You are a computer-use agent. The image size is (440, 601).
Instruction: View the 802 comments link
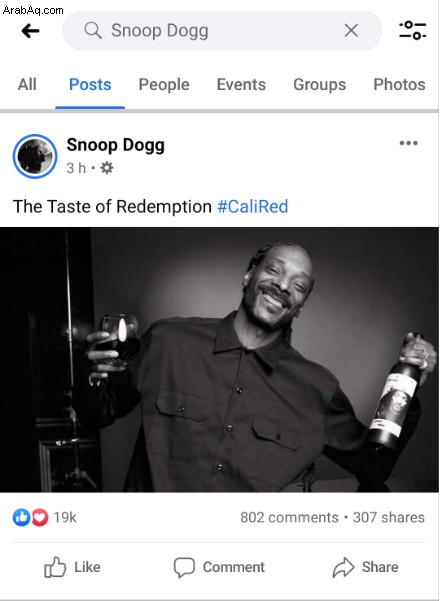[289, 517]
